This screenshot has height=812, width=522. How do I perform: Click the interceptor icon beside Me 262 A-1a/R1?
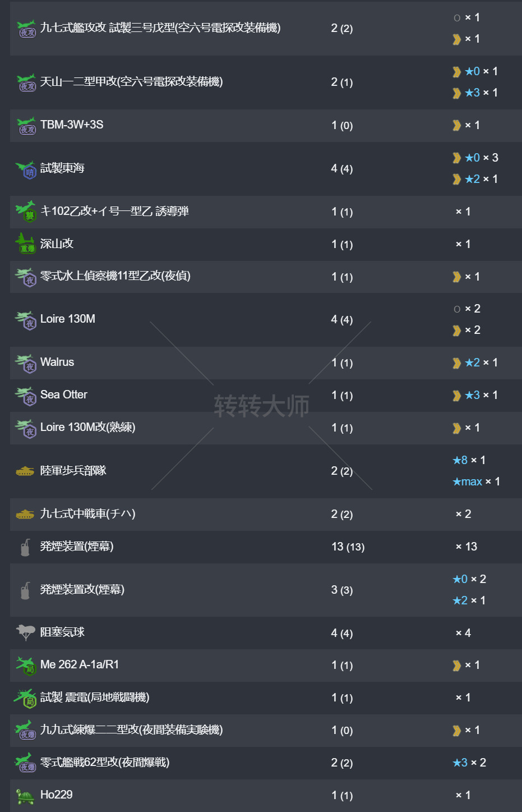26,666
